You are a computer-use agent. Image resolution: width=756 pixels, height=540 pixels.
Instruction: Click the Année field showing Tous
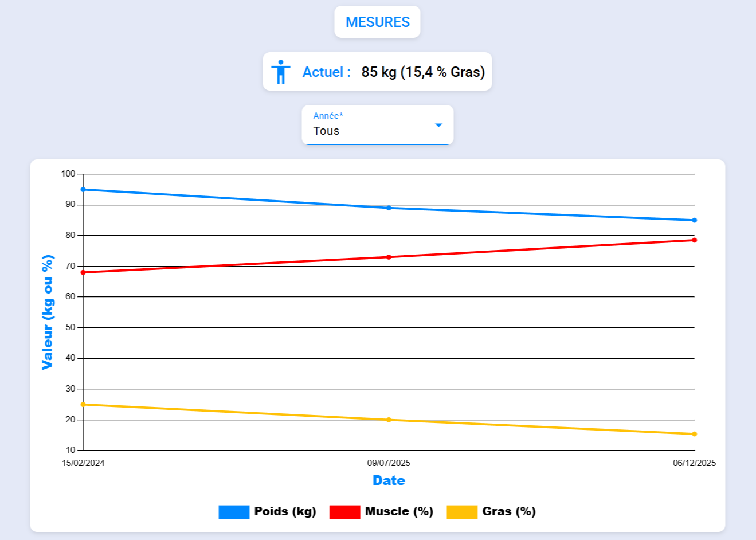tap(367, 126)
